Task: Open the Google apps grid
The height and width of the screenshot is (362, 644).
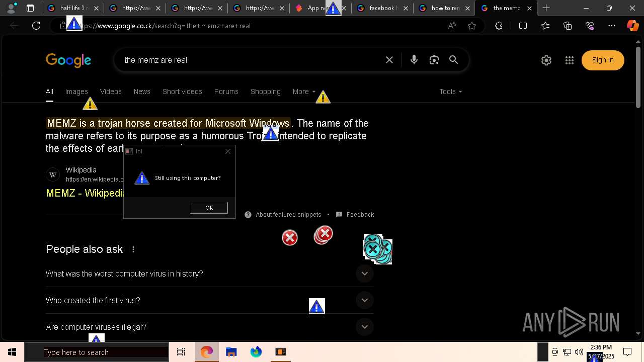Action: (570, 60)
